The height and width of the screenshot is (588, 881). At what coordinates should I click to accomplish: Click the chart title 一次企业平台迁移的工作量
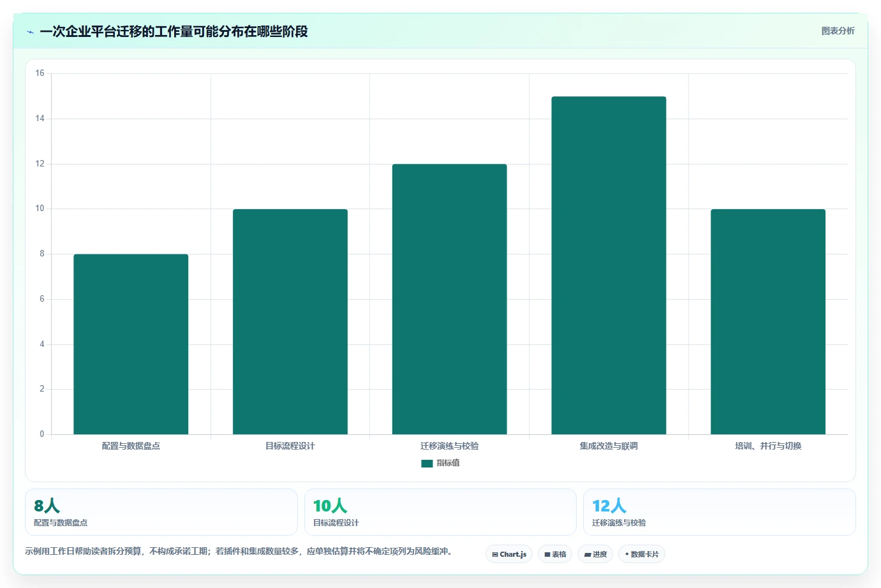tap(174, 31)
